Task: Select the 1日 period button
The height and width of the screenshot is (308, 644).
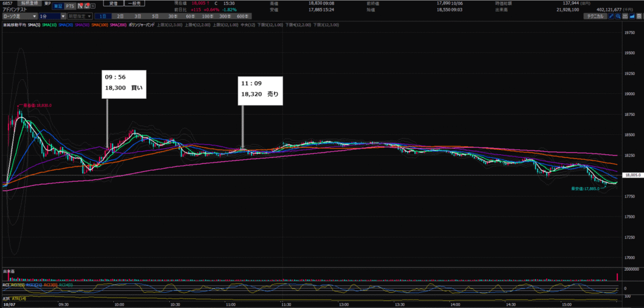Action: point(104,16)
